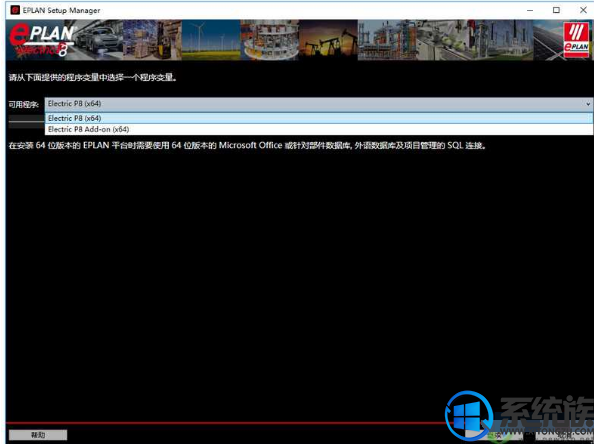The image size is (594, 444).
Task: Open the available programs dropdown arrow
Action: point(588,104)
